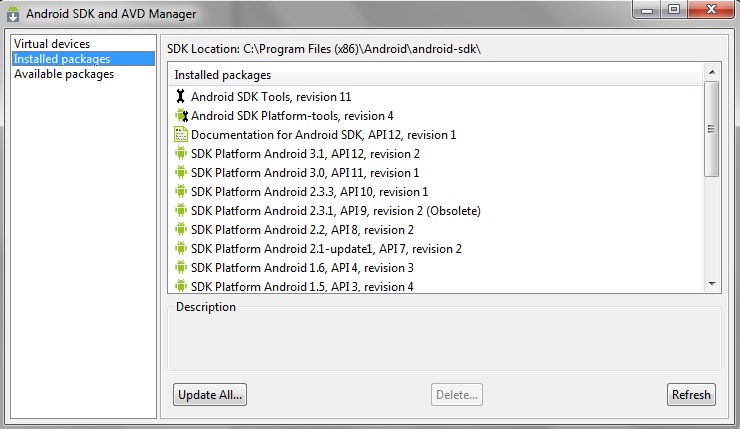The image size is (740, 429).
Task: Click the 'Installed packages' list header
Action: [x=436, y=75]
